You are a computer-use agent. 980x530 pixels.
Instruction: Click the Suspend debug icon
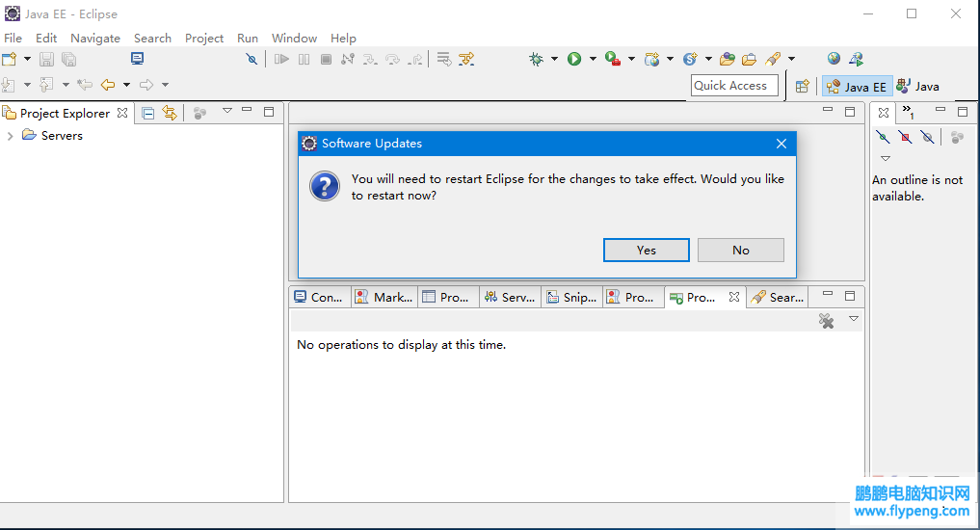click(x=304, y=60)
